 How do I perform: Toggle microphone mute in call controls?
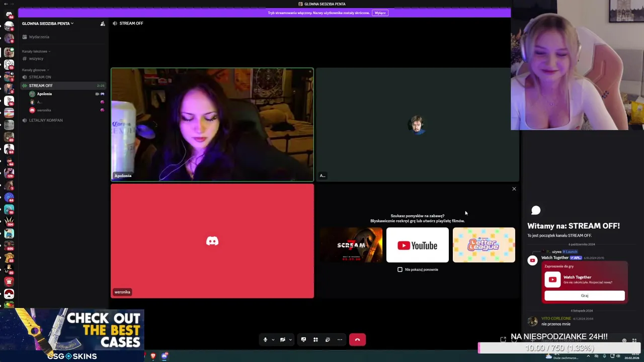(x=265, y=340)
